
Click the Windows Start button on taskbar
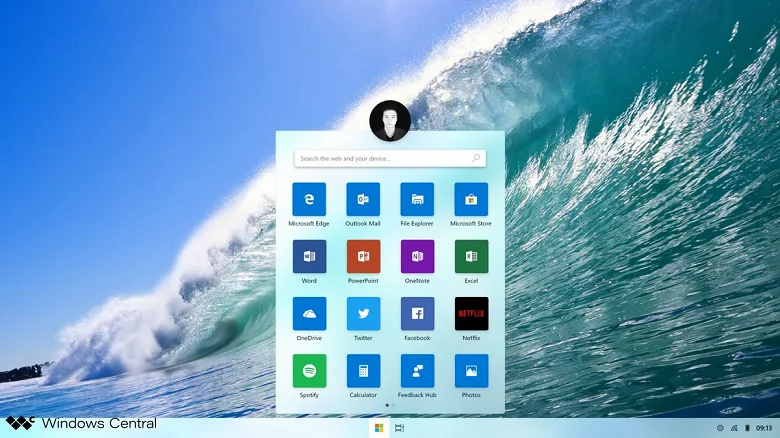(379, 428)
